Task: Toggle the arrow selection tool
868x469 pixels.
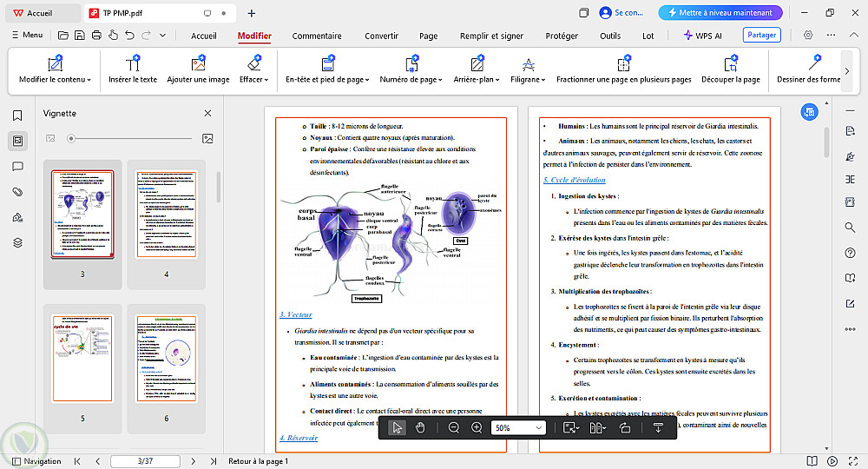Action: (397, 427)
